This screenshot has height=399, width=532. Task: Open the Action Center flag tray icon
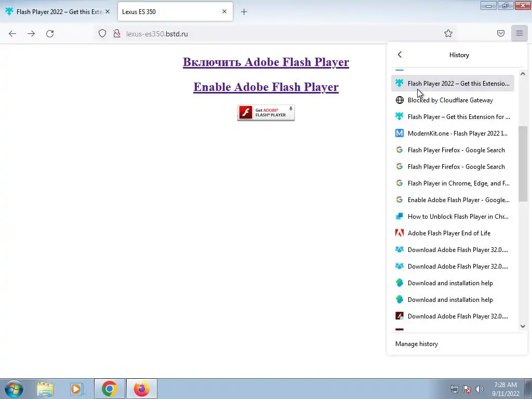(467, 389)
